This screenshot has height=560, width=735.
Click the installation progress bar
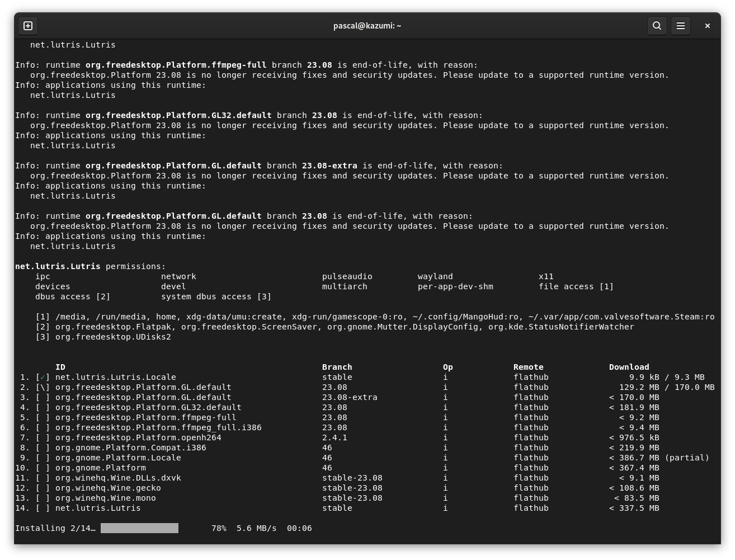139,528
